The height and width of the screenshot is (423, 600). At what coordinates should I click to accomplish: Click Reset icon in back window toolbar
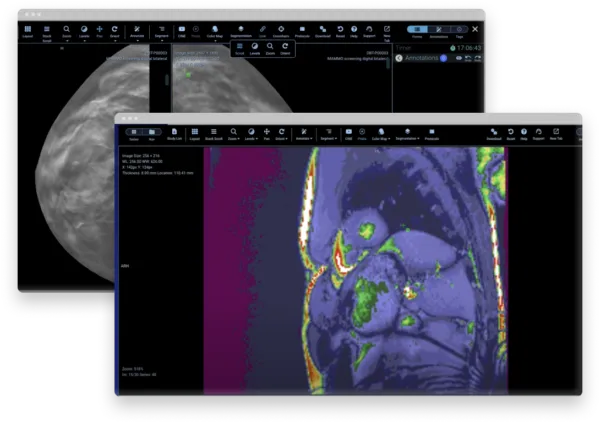[x=340, y=31]
